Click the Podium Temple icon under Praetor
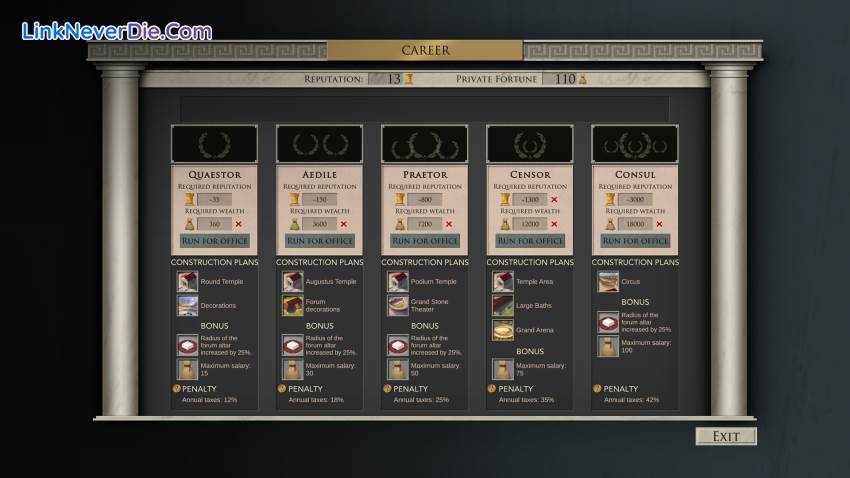850x478 pixels. click(x=397, y=282)
